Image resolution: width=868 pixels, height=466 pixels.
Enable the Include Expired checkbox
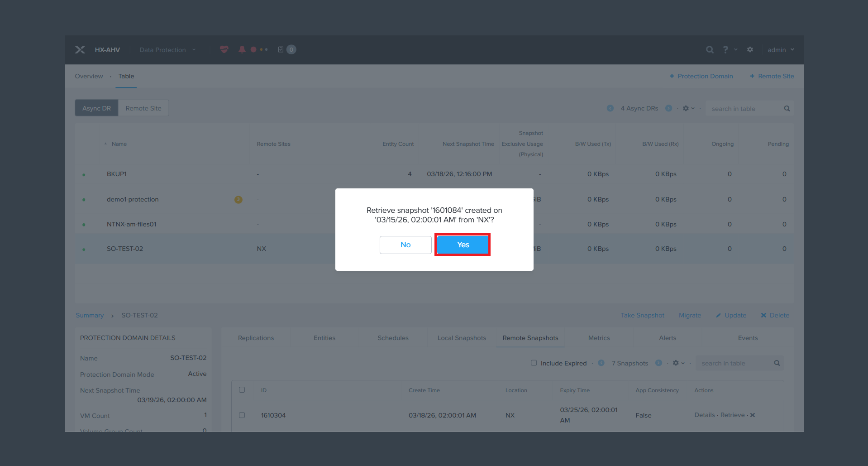tap(534, 363)
